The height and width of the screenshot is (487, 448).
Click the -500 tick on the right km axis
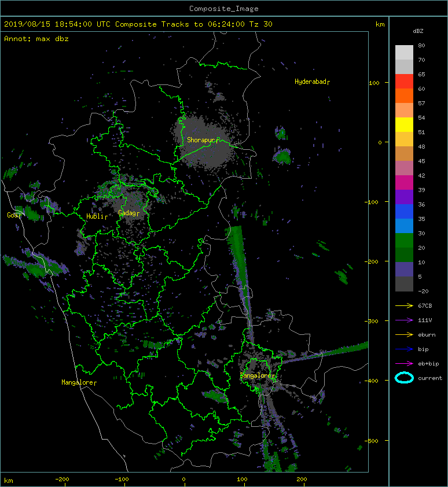(x=372, y=441)
